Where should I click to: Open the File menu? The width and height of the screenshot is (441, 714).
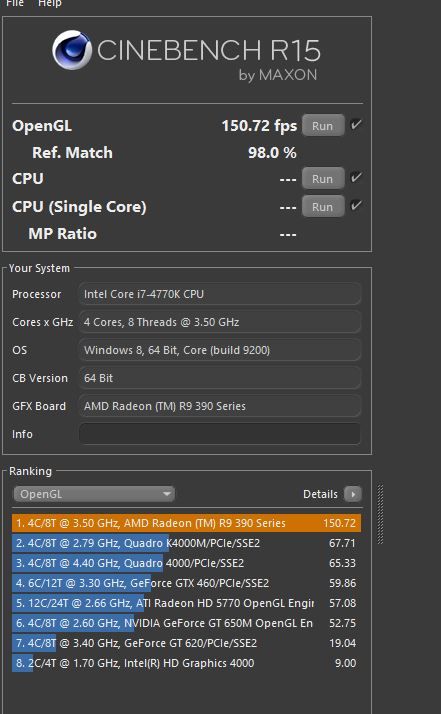click(x=15, y=3)
